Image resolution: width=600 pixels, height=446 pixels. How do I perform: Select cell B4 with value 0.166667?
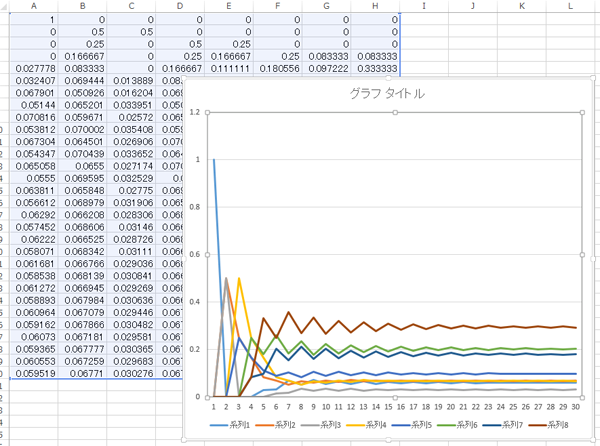(x=83, y=56)
